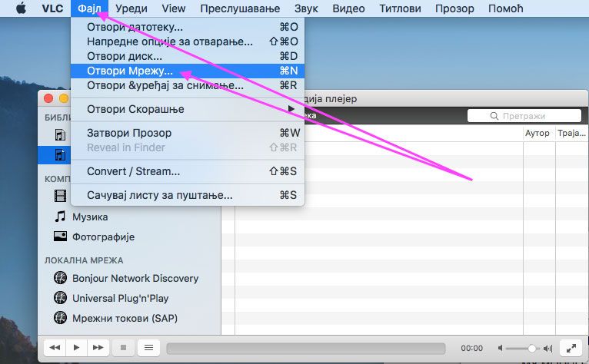Image resolution: width=589 pixels, height=364 pixels.
Task: Toggle the playlist view button
Action: [x=148, y=348]
